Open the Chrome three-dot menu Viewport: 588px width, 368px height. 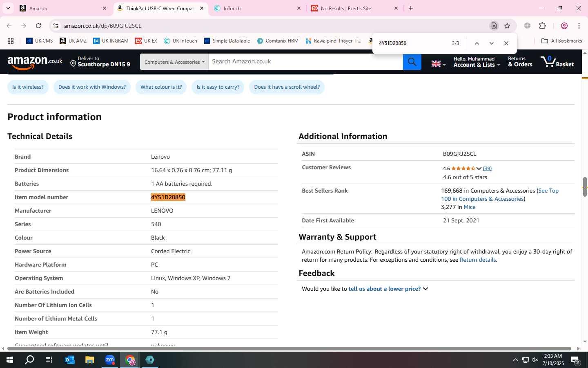[579, 26]
